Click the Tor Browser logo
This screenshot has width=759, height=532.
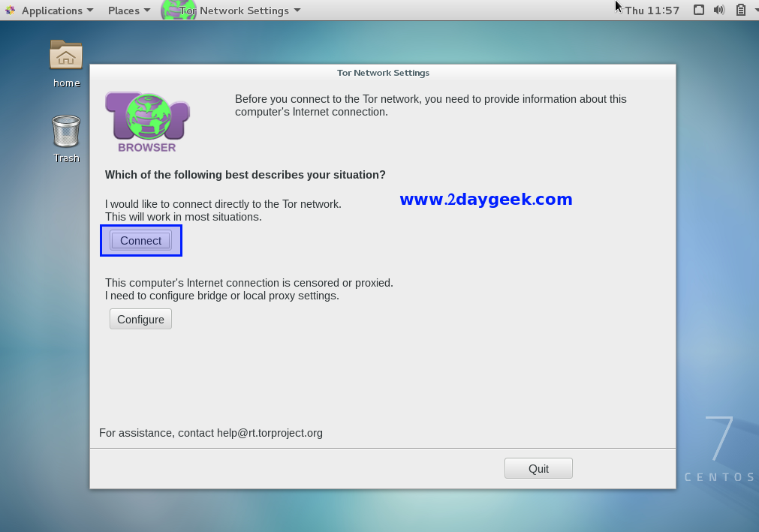click(x=147, y=122)
